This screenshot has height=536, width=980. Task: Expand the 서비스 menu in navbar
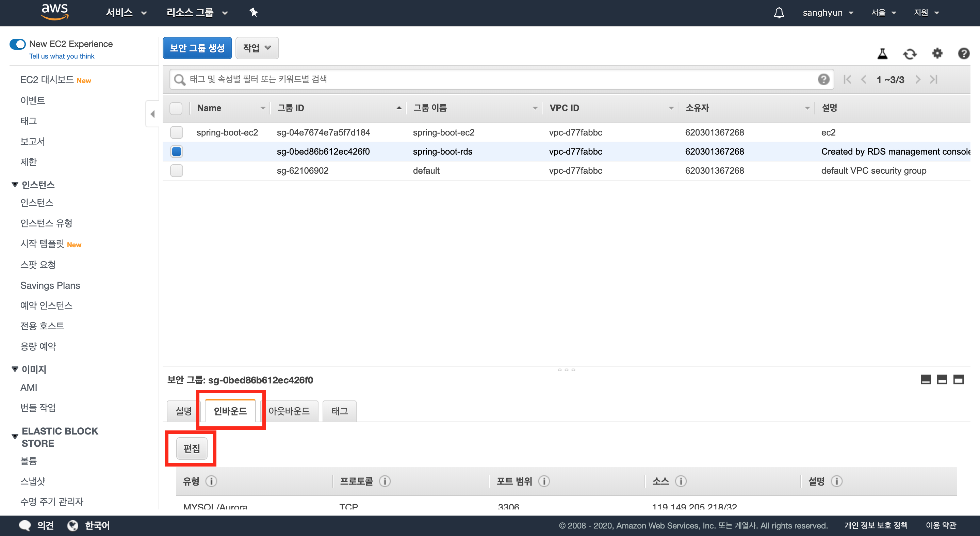pyautogui.click(x=126, y=13)
